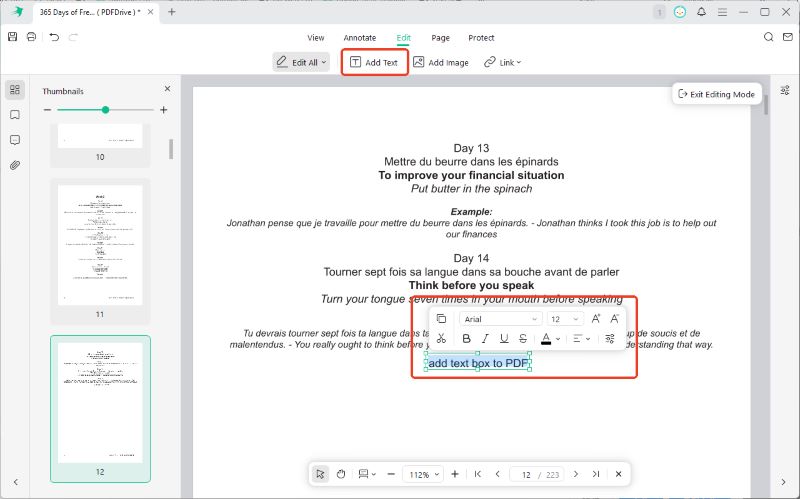Toggle italic formatting

pos(485,338)
